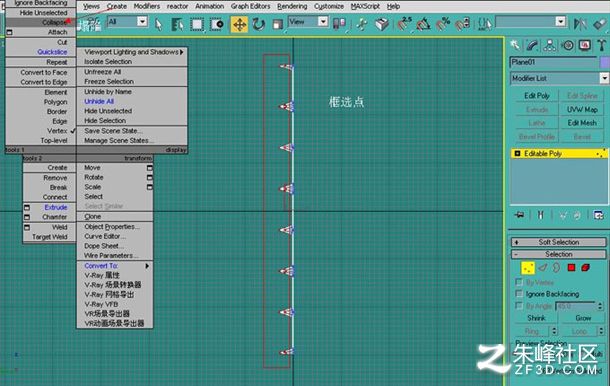Select Editable Poly in modifier stack
This screenshot has width=610, height=386.
(559, 154)
